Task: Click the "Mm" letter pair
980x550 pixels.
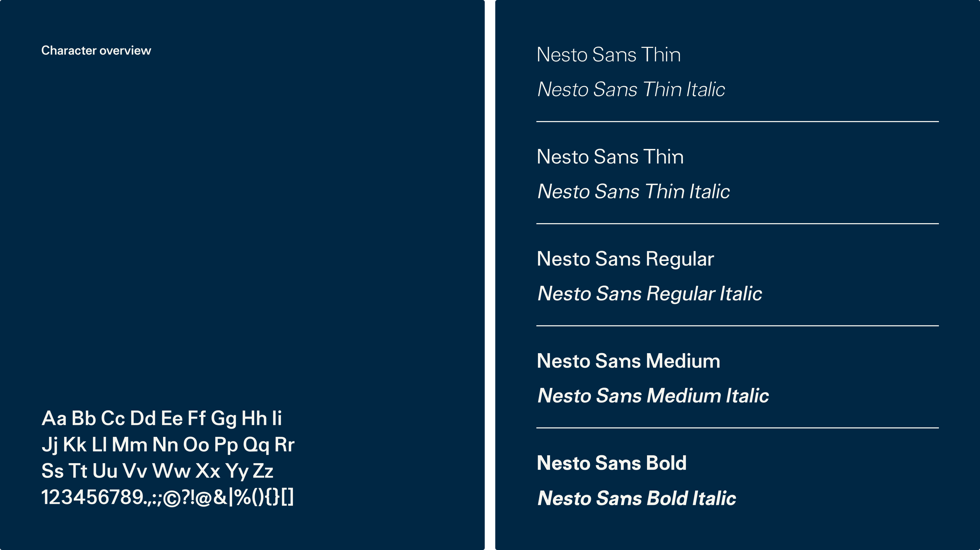Action: pyautogui.click(x=129, y=445)
